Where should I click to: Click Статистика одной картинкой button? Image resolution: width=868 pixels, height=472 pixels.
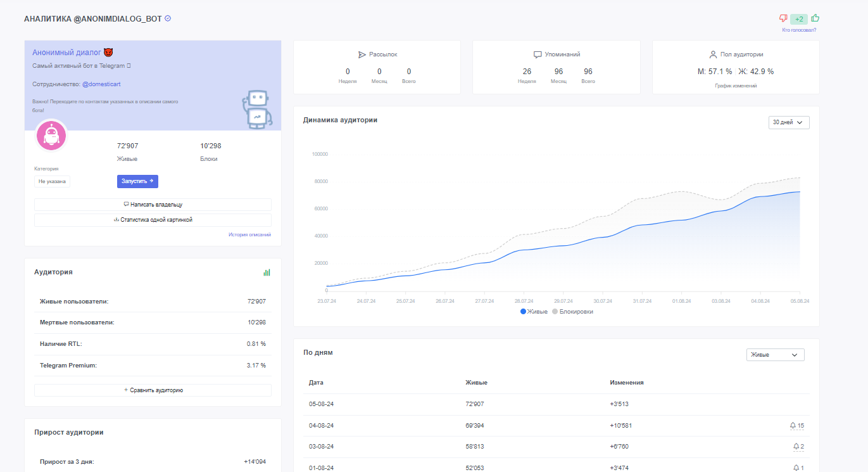[x=153, y=220]
